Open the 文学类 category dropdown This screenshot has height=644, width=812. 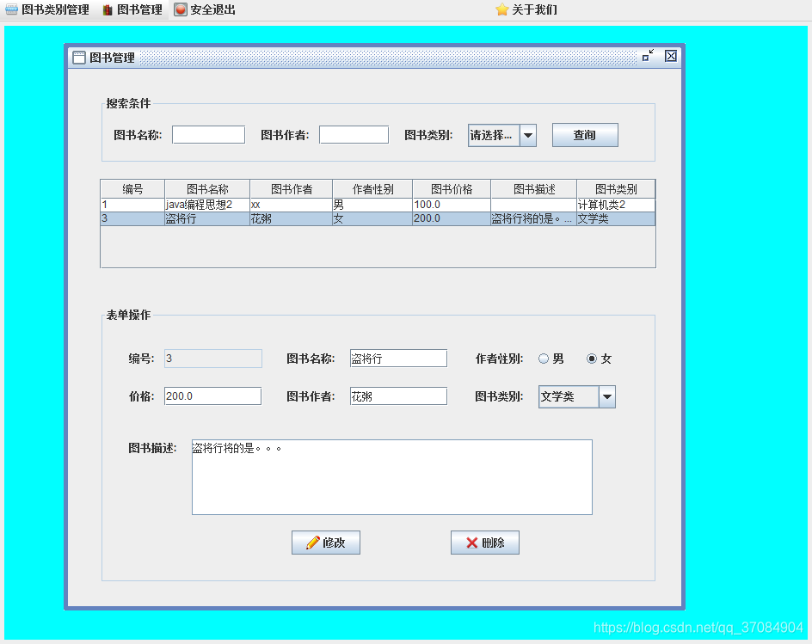[x=577, y=397]
